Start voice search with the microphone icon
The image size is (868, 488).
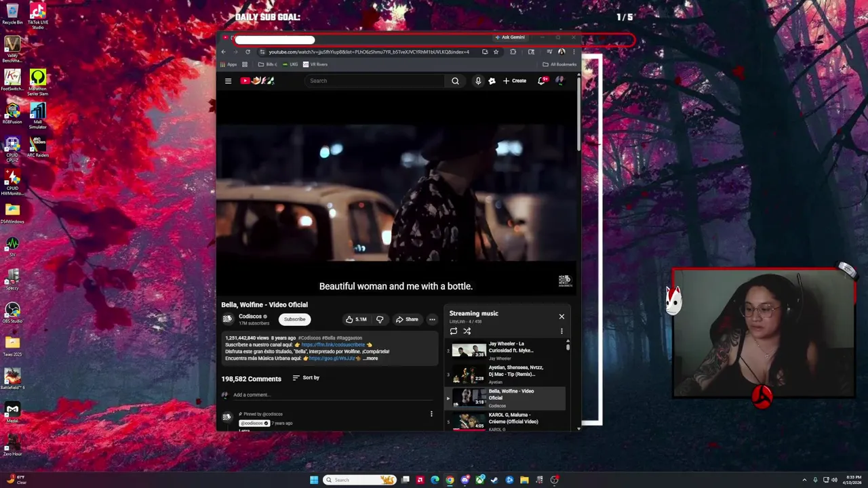(478, 81)
